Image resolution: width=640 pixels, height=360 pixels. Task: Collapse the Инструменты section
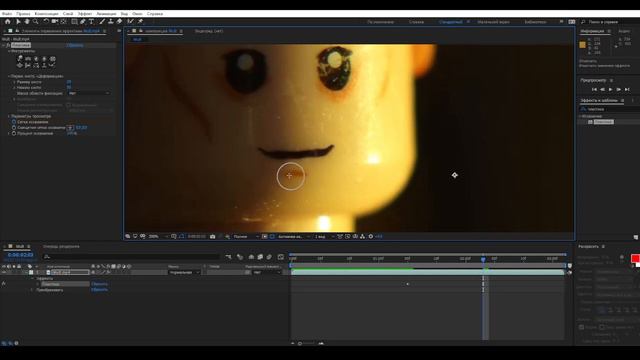point(9,51)
